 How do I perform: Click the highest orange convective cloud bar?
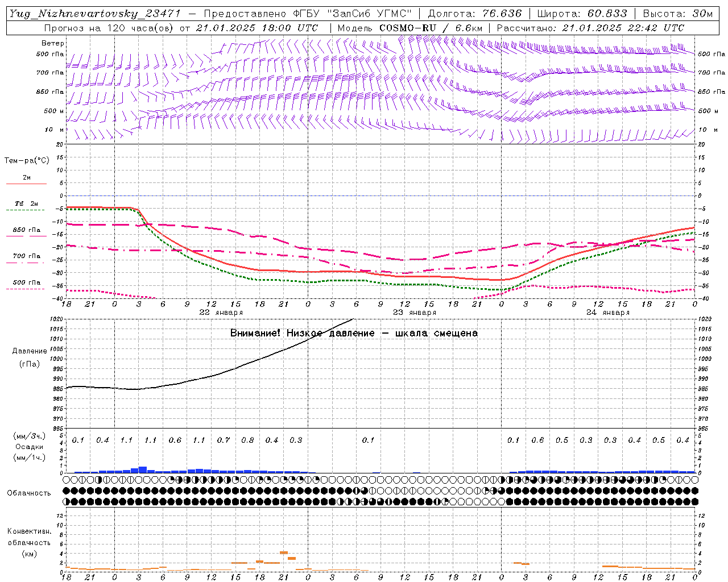[x=283, y=552]
